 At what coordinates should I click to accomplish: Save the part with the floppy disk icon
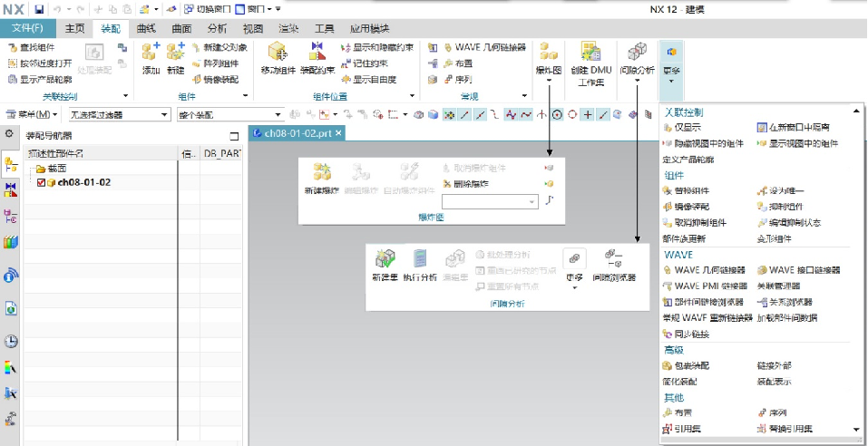click(39, 9)
